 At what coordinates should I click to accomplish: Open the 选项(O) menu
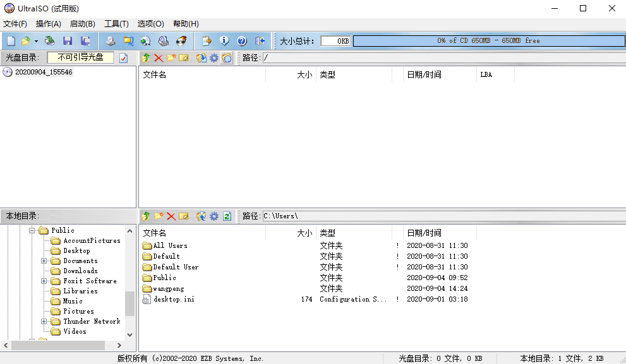click(151, 24)
